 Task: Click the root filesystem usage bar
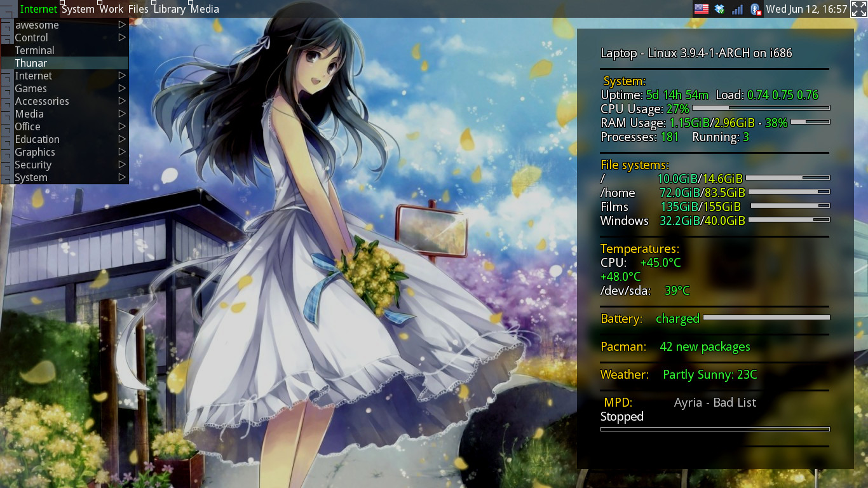click(x=788, y=177)
